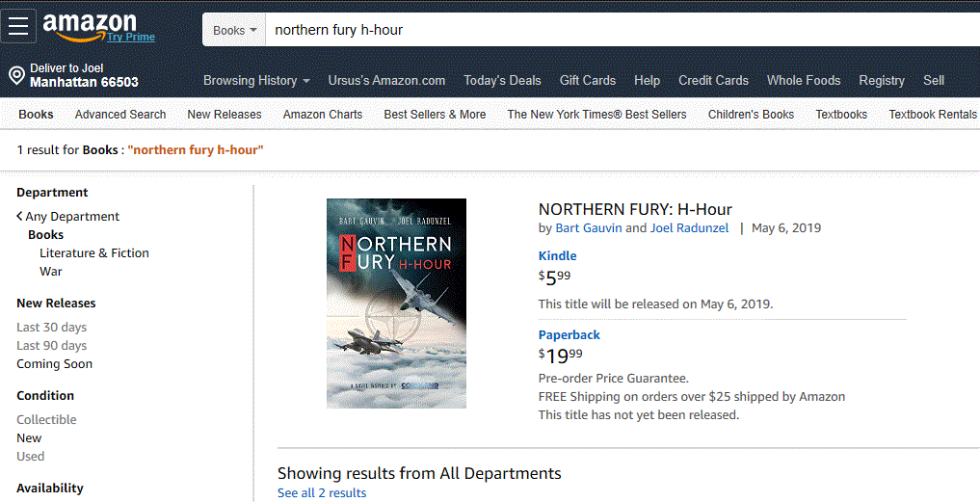Open Children's Books
The width and height of the screenshot is (980, 502).
pos(752,115)
